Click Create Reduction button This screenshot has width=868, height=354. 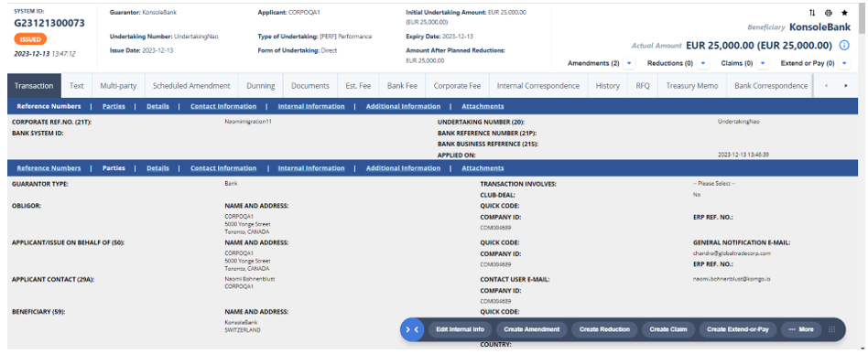tap(604, 329)
